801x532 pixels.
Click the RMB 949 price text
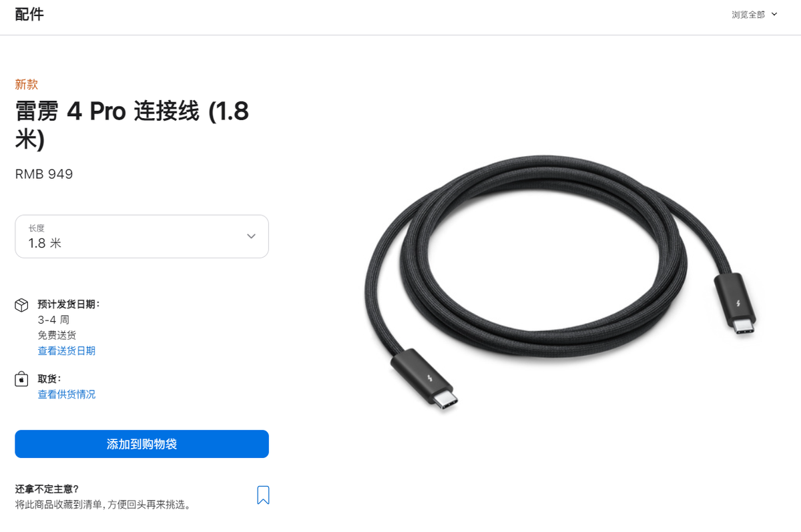pyautogui.click(x=44, y=174)
